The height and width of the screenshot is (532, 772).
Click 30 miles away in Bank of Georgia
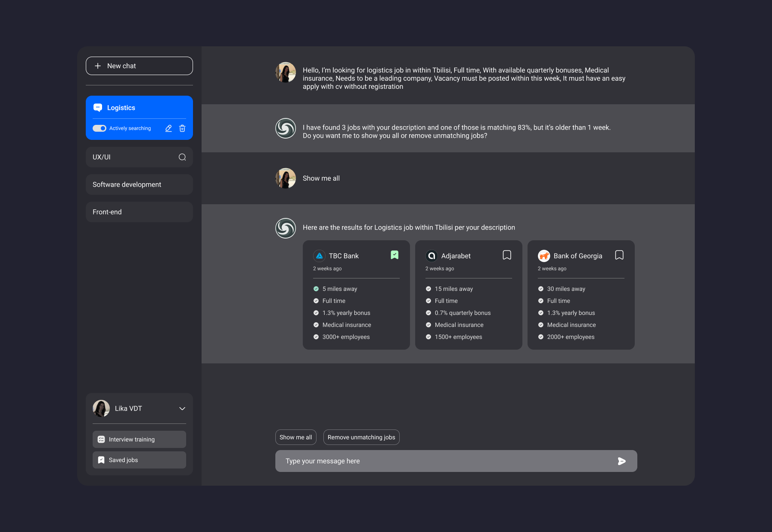[566, 289]
